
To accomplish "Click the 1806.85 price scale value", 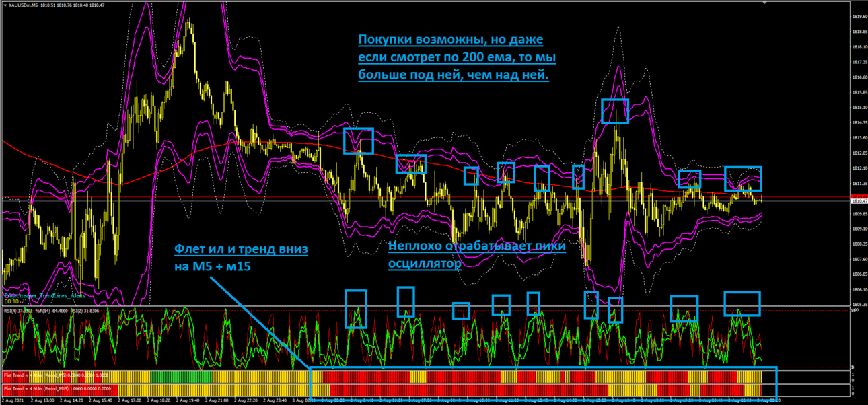I will pyautogui.click(x=859, y=274).
